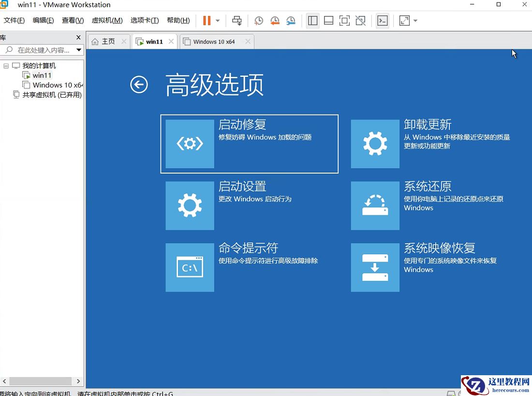Viewport: 532px width, 396px height.
Task: Choose 启动修复 in advanced options
Action: click(249, 144)
